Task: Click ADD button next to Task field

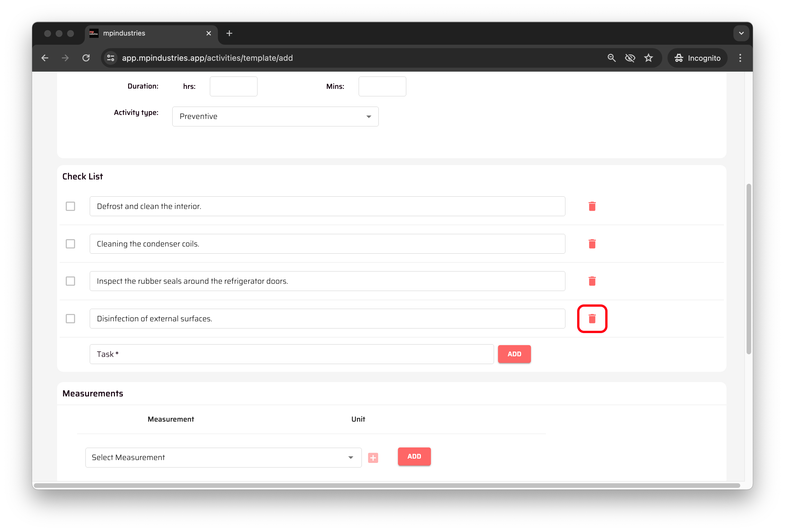Action: [x=514, y=354]
